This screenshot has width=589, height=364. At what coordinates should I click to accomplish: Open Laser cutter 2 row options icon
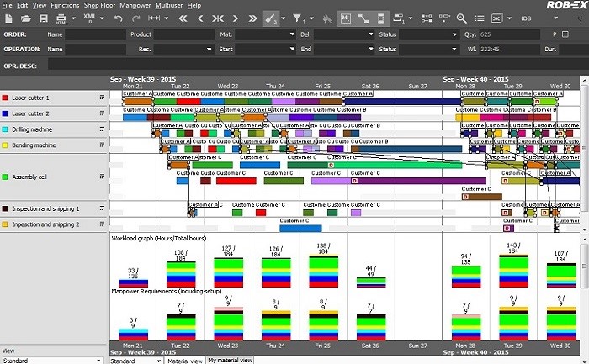[x=102, y=113]
